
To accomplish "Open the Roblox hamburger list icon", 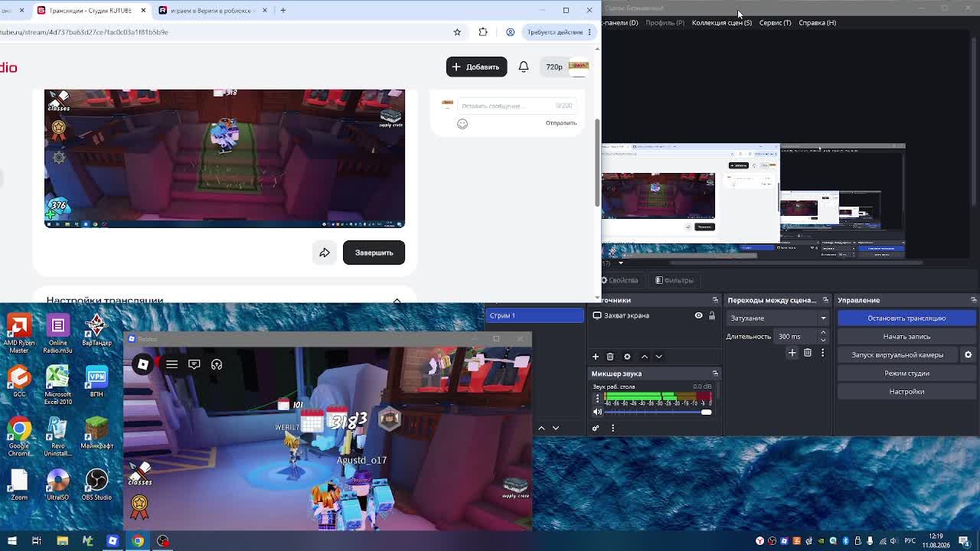I will tap(171, 364).
